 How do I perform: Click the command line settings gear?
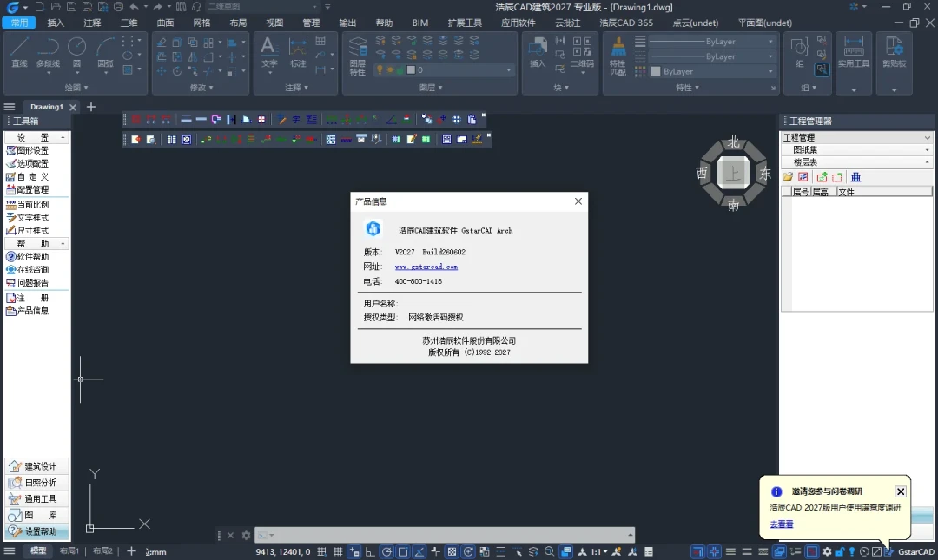(246, 535)
